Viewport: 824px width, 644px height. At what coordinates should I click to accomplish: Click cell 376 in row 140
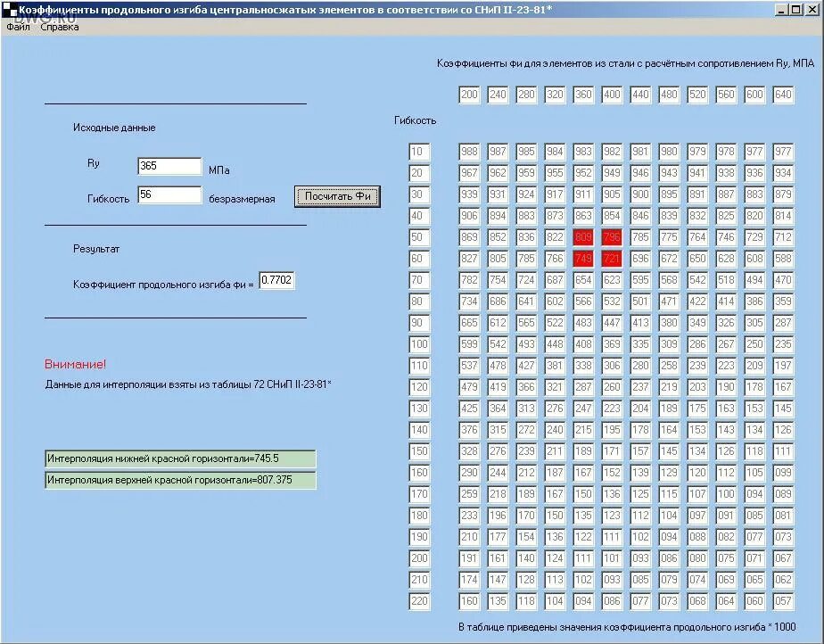[469, 430]
